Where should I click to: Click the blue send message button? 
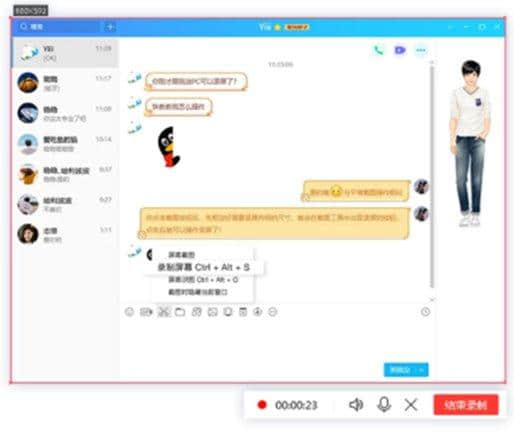(x=400, y=370)
